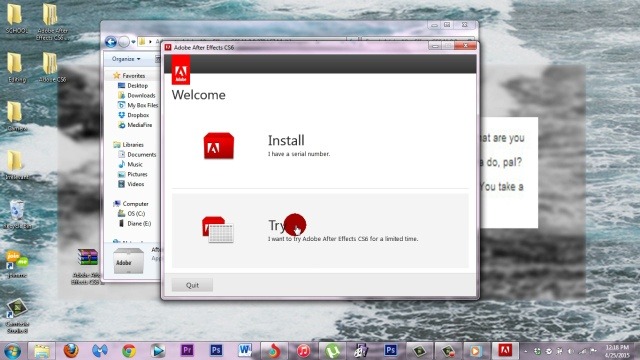The width and height of the screenshot is (640, 360).
Task: Open Diane (E:) drive in Explorer
Action: 139,223
